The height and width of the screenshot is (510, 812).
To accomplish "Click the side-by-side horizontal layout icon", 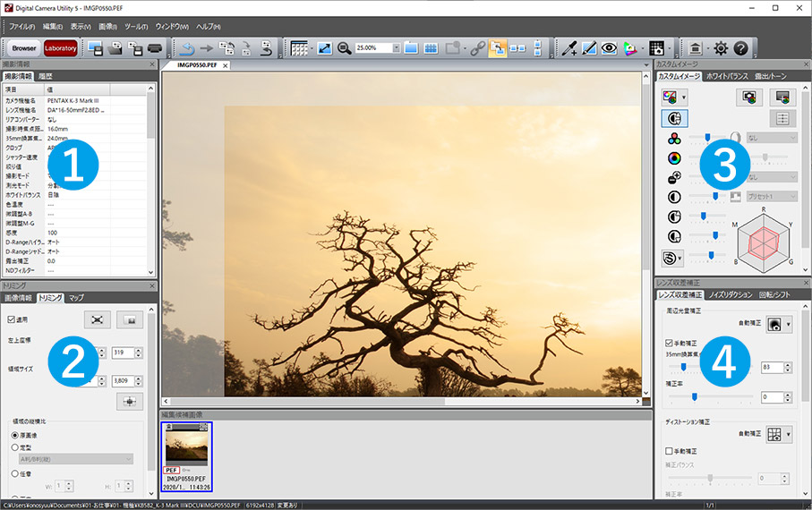I will coord(517,48).
